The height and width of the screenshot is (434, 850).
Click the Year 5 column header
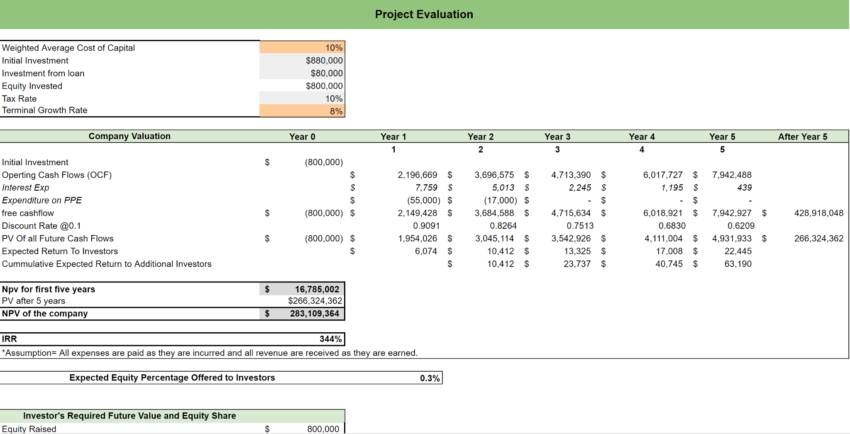pyautogui.click(x=722, y=137)
